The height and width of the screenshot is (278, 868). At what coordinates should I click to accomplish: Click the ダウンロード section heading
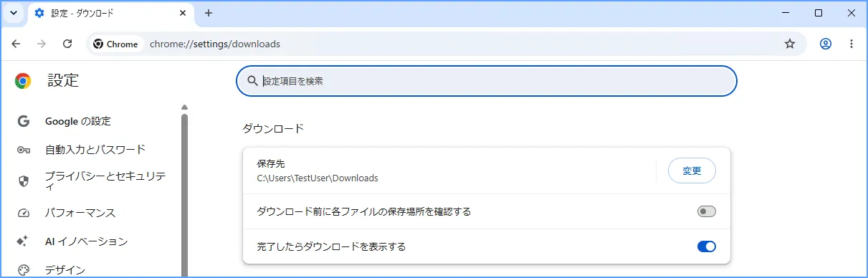point(274,128)
